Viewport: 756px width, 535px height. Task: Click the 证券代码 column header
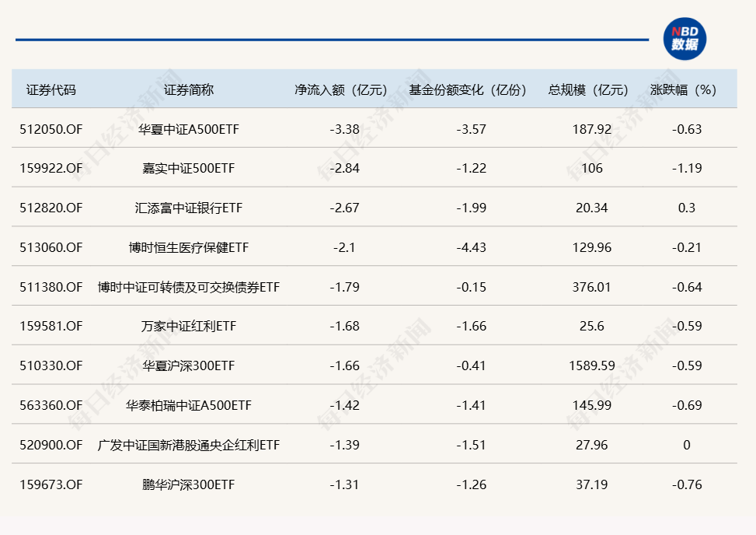51,89
